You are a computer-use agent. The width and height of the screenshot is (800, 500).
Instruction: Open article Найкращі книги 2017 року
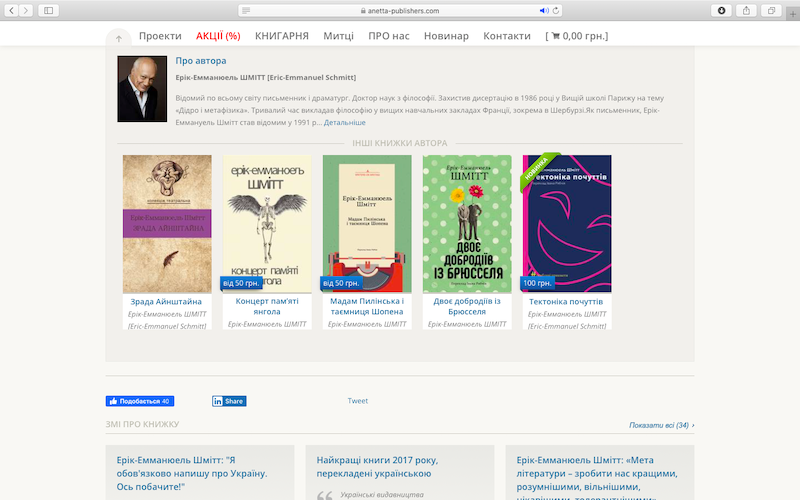click(377, 466)
